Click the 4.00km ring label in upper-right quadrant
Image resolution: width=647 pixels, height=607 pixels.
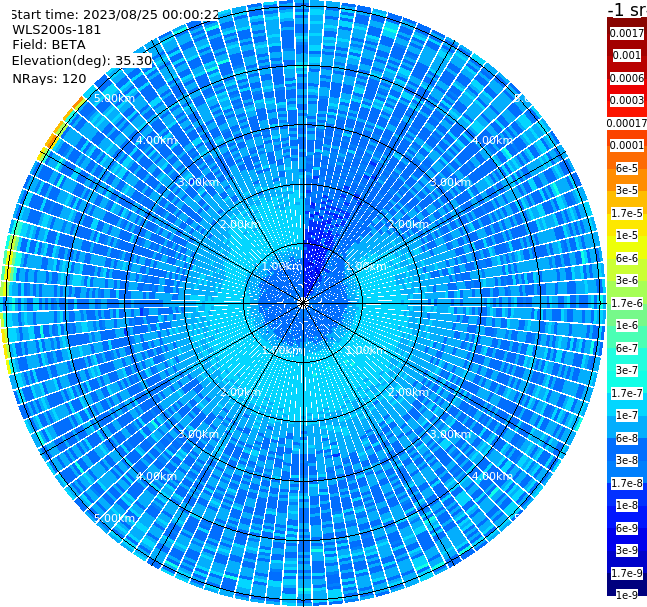tap(492, 140)
